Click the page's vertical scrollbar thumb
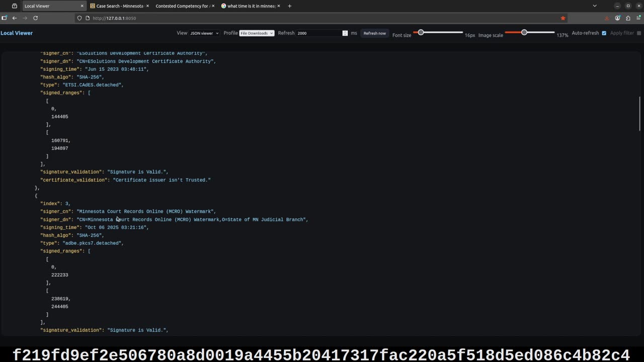The image size is (644, 362). coord(640,114)
